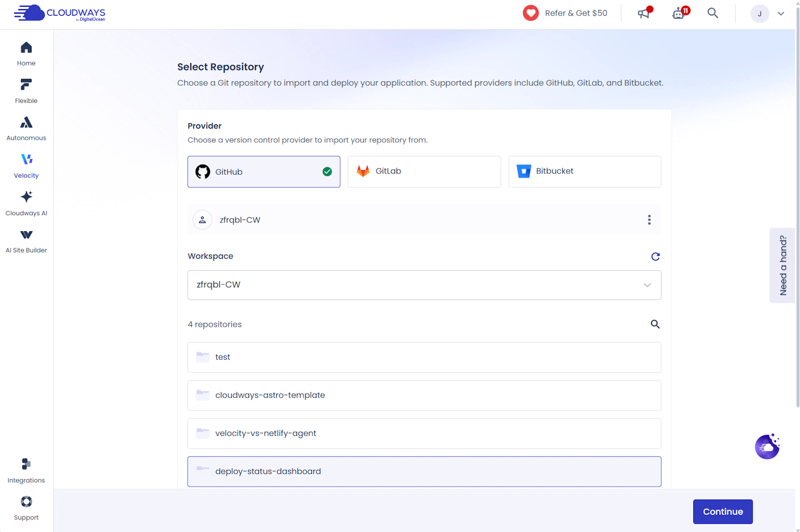Refresh the Workspace list
This screenshot has height=532, width=800.
[x=655, y=257]
